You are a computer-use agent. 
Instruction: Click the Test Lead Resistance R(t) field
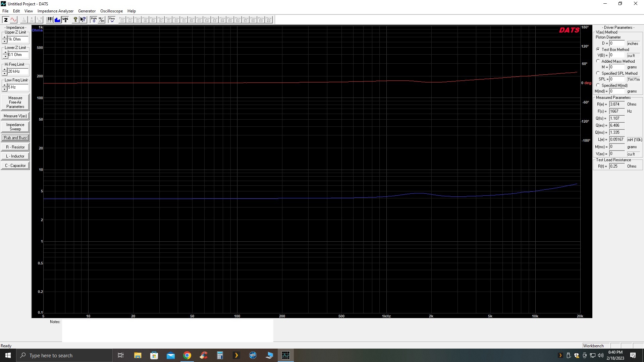point(617,166)
